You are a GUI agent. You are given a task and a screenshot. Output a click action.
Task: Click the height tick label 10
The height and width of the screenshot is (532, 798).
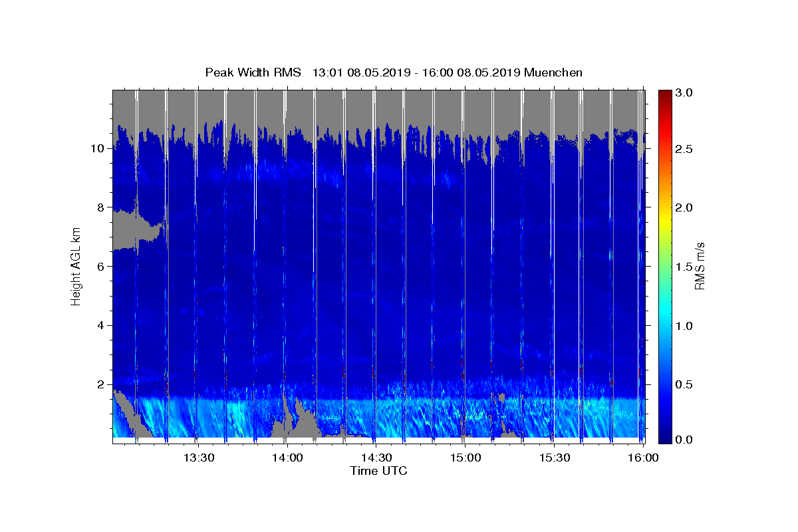96,148
